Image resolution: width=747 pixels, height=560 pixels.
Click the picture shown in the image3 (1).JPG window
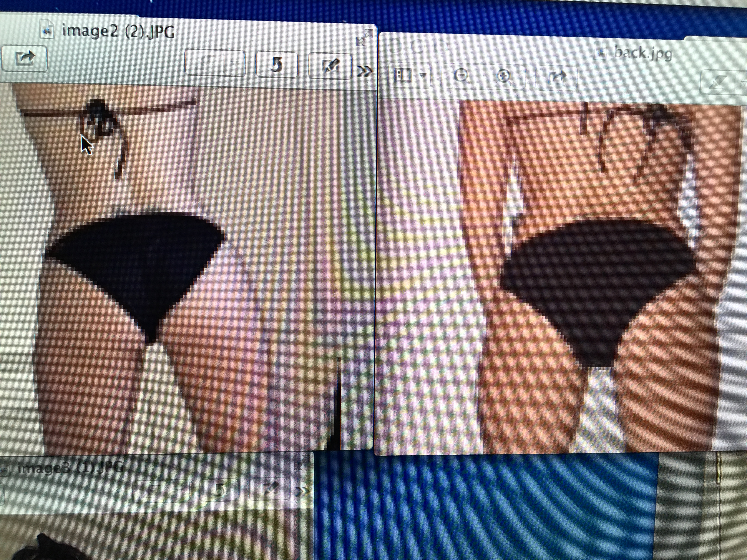[156, 534]
